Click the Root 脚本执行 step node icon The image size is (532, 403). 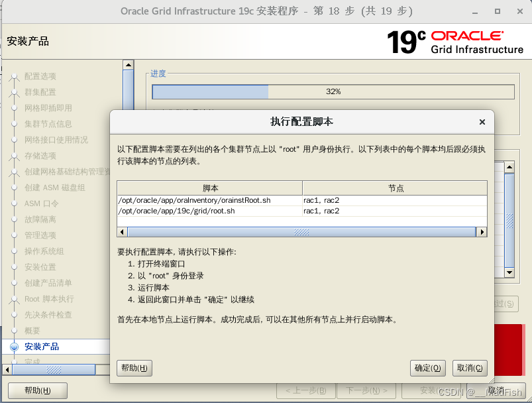point(15,299)
